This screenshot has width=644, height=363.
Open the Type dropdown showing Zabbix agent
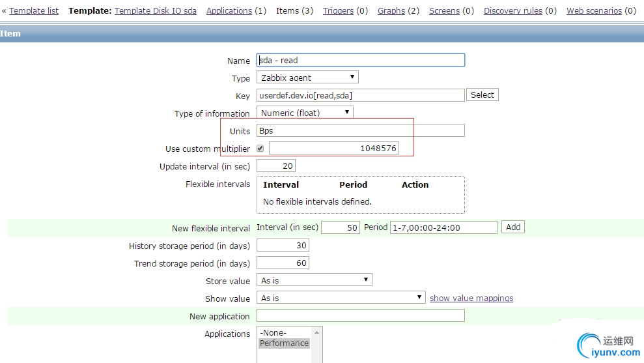pos(307,78)
